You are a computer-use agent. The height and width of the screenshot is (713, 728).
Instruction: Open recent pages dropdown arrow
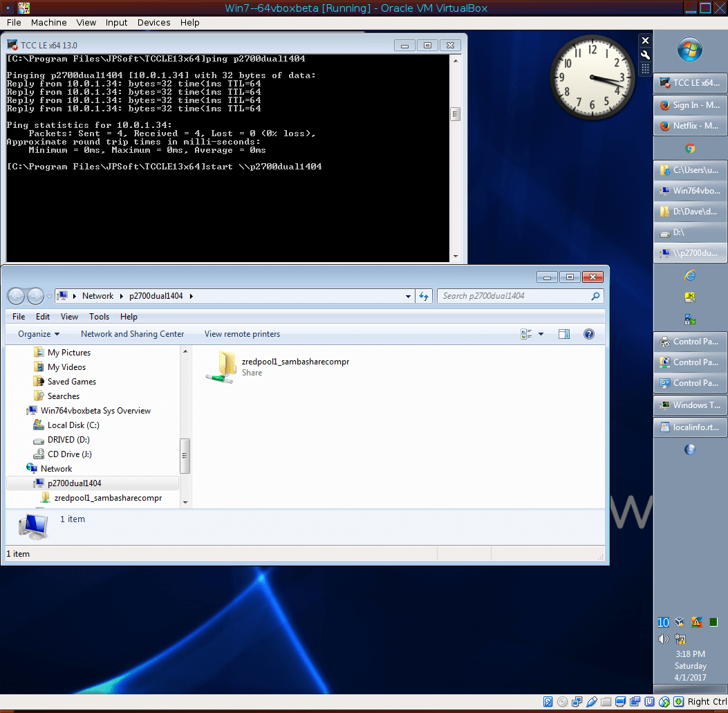tap(49, 297)
